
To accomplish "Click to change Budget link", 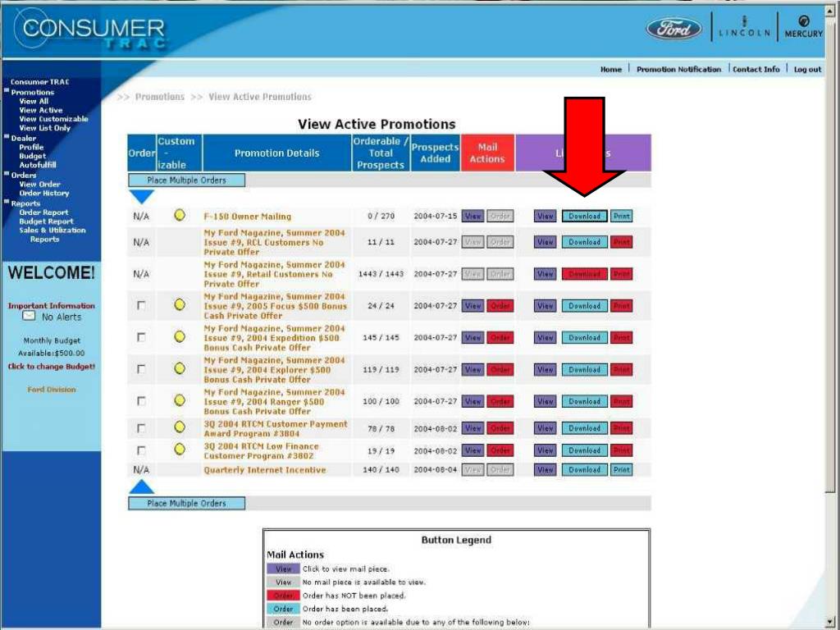I will [52, 367].
